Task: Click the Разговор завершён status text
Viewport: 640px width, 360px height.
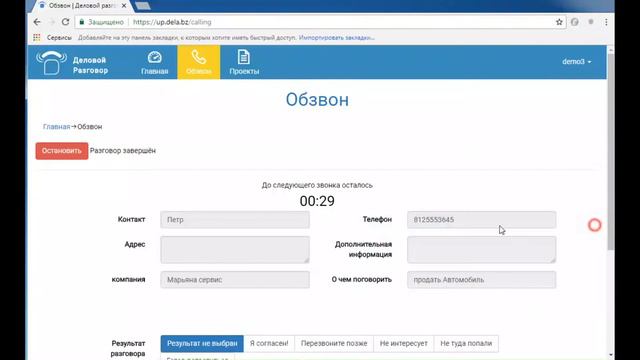Action: [x=123, y=151]
